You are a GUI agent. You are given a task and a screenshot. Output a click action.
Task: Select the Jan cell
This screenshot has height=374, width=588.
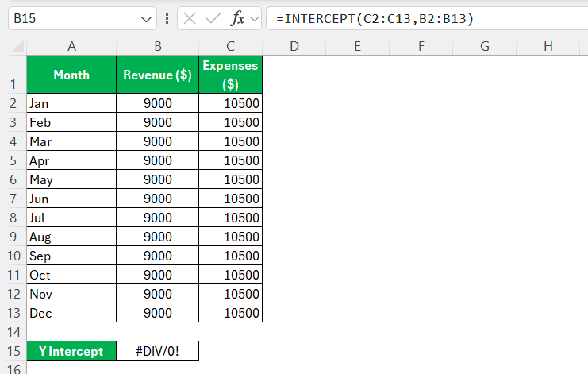coord(71,103)
